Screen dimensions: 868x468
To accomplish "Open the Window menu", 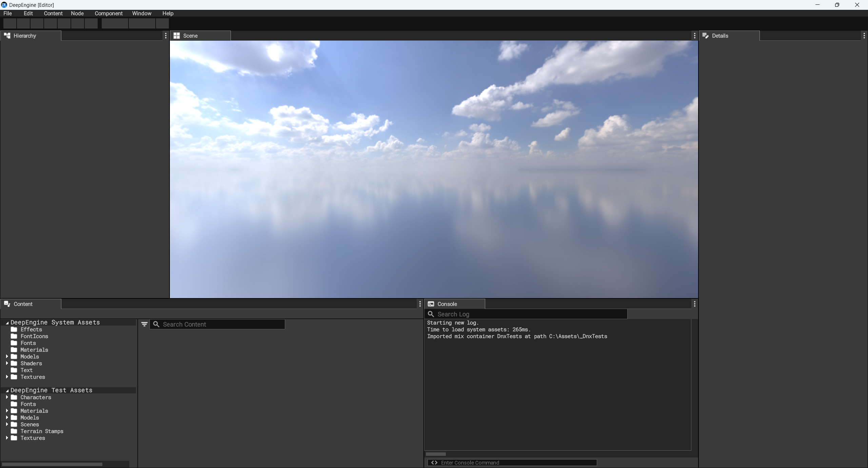I will (x=142, y=13).
